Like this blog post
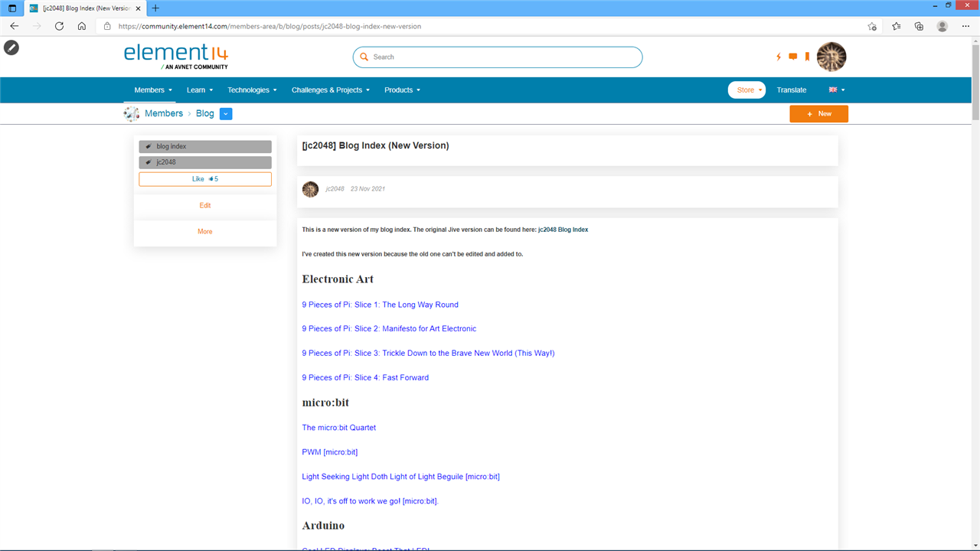 click(x=205, y=179)
